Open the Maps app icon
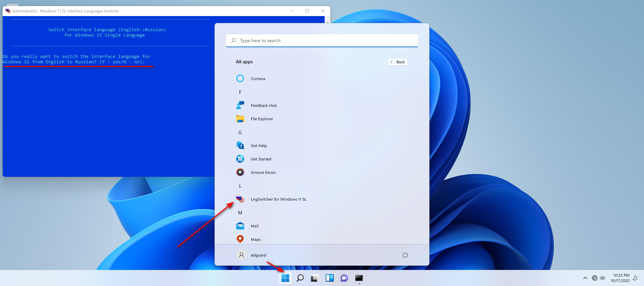 pos(240,239)
